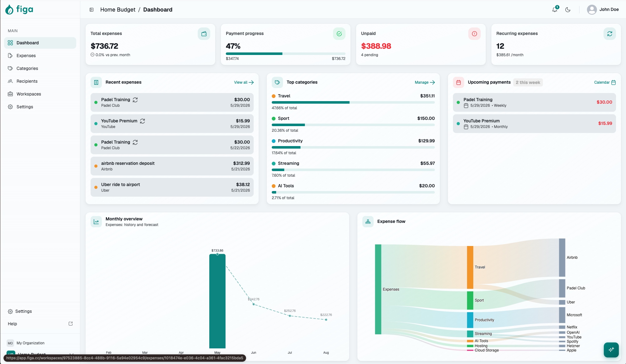Click the Payment progress check icon

339,34
